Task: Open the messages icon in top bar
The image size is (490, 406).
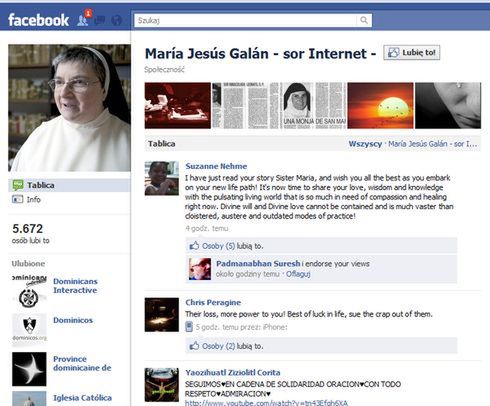Action: point(100,20)
